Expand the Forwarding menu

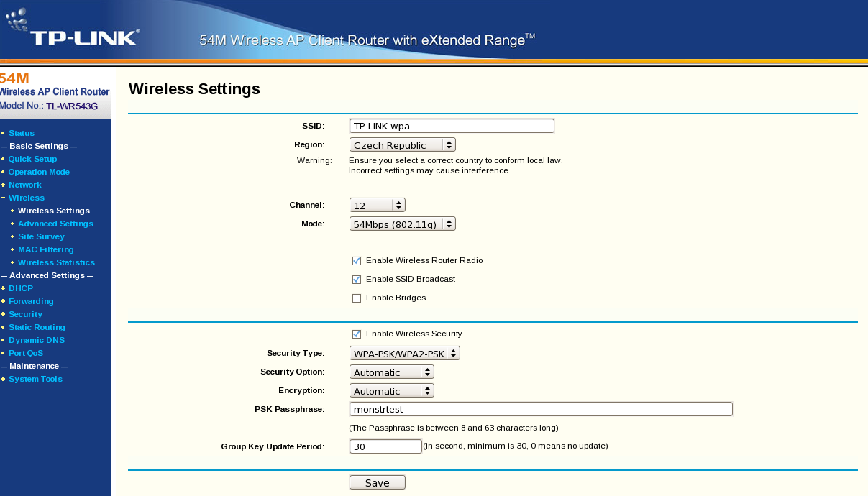(x=31, y=301)
